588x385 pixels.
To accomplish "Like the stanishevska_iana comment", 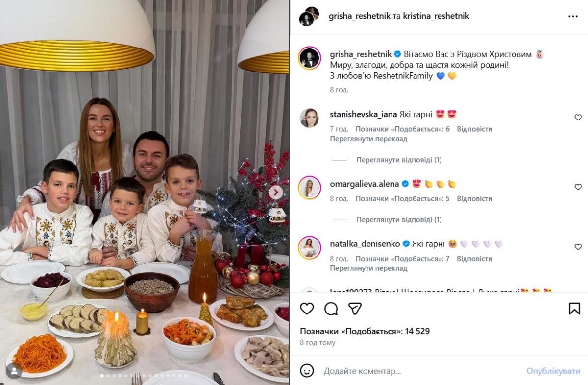I will tap(578, 118).
